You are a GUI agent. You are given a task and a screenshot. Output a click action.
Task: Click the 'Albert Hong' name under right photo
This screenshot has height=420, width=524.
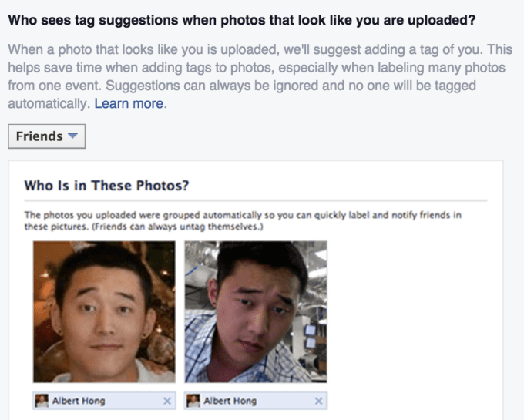pos(229,401)
